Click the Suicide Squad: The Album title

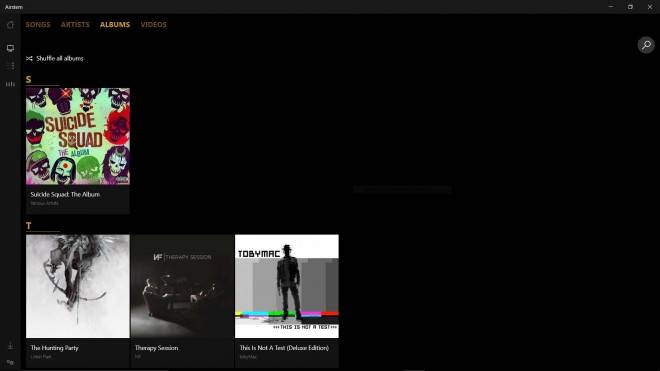(x=65, y=195)
